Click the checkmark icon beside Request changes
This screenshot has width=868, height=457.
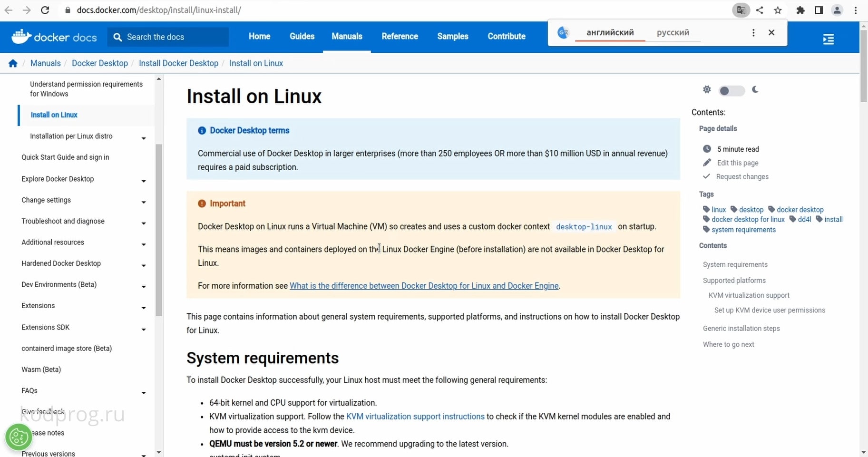pos(707,176)
